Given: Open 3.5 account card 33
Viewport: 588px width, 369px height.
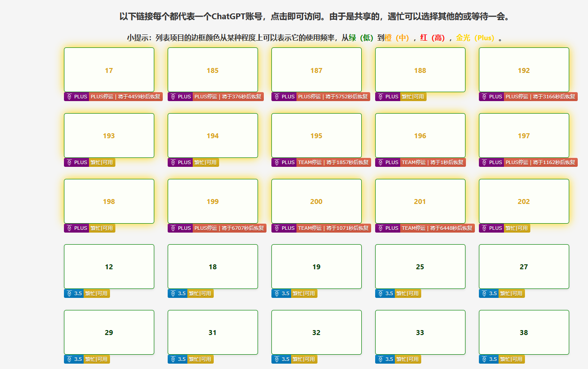Looking at the screenshot, I should point(420,332).
